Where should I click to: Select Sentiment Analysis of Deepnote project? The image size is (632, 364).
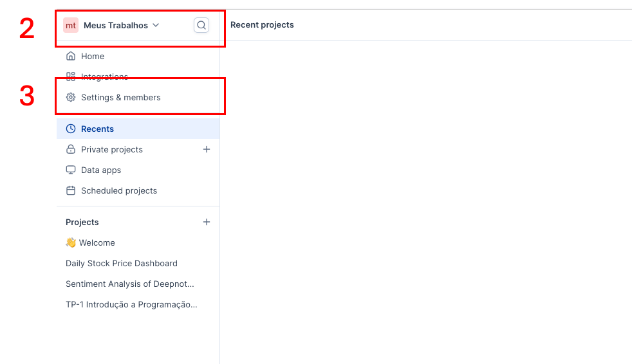130,284
